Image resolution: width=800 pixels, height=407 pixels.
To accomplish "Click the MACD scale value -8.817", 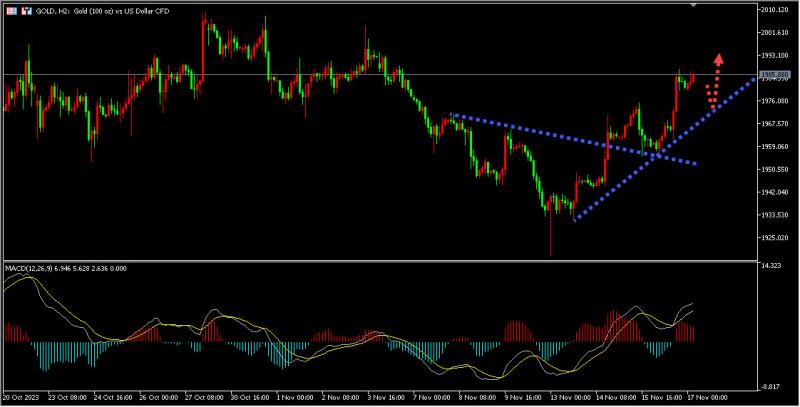I will [x=770, y=387].
